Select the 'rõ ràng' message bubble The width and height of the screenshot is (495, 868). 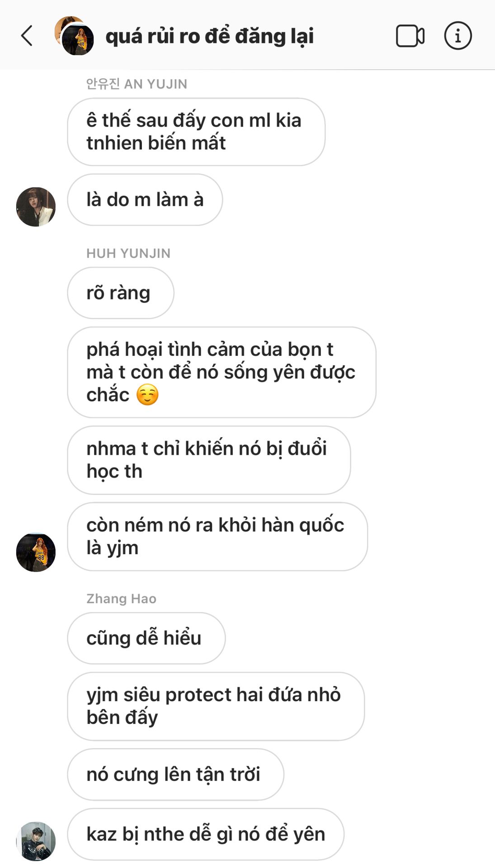click(x=121, y=293)
